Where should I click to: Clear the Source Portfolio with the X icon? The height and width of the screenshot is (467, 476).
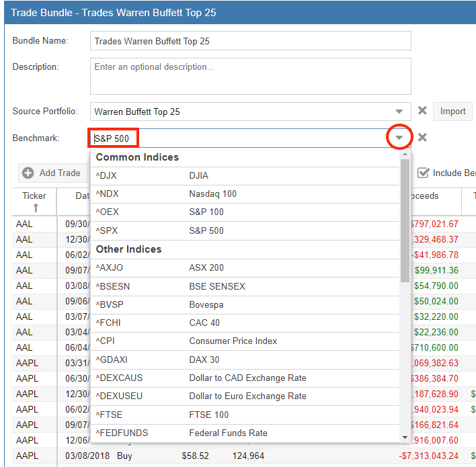pyautogui.click(x=422, y=110)
